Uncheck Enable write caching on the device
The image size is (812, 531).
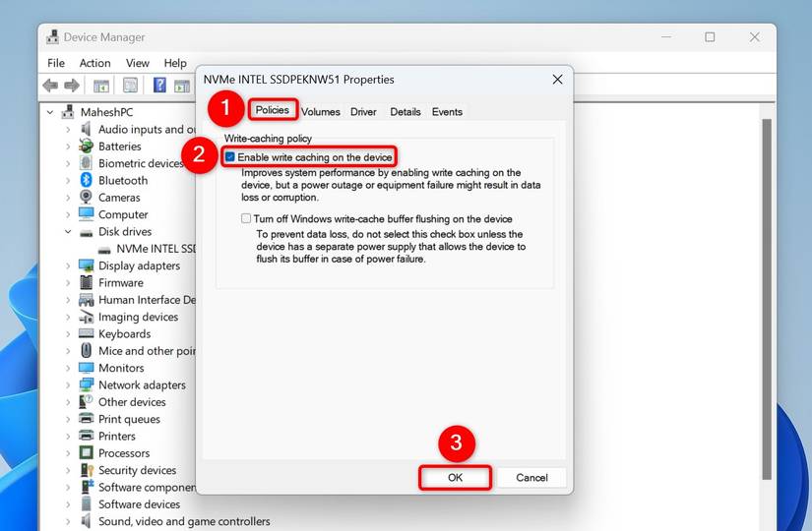point(230,156)
